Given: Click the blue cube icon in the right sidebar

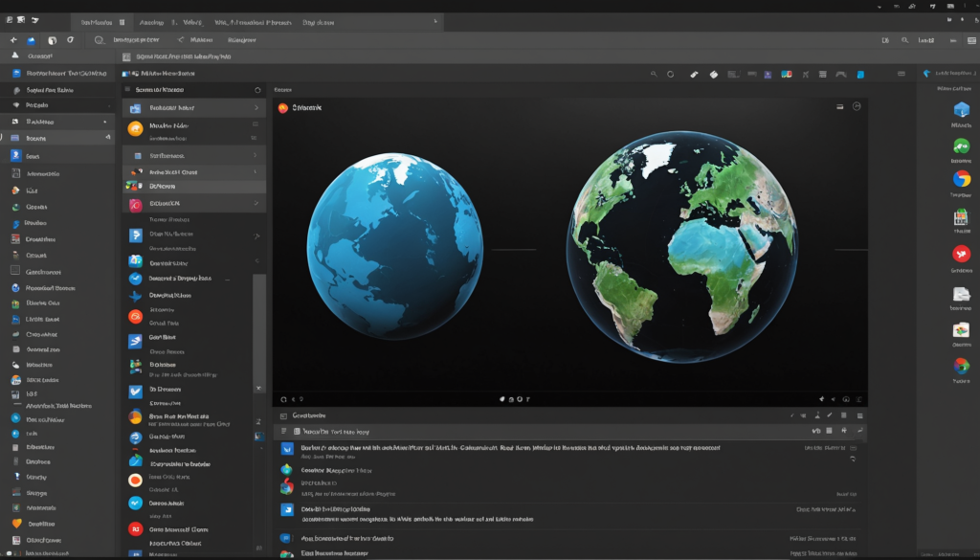Looking at the screenshot, I should [x=961, y=108].
